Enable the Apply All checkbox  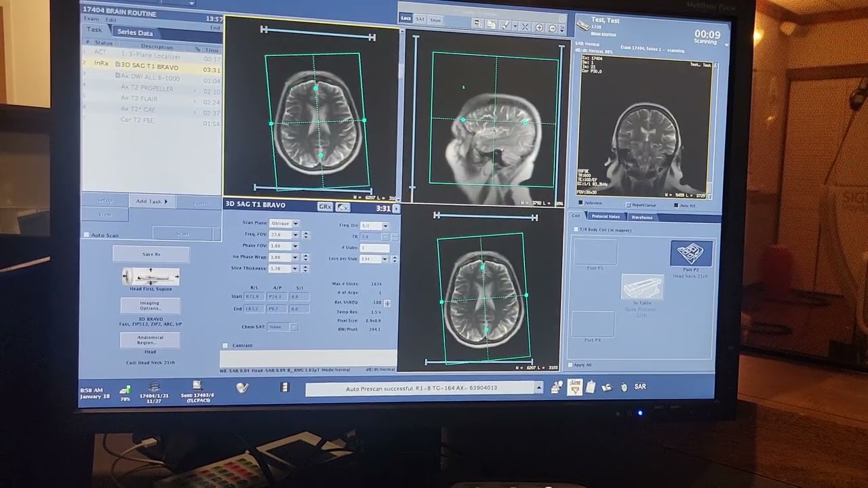[x=570, y=365]
